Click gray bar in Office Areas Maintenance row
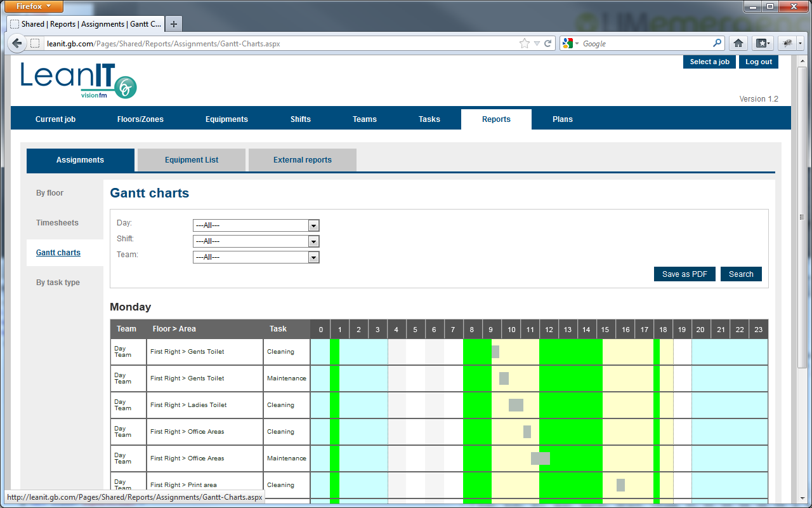Image resolution: width=812 pixels, height=508 pixels. (540, 458)
